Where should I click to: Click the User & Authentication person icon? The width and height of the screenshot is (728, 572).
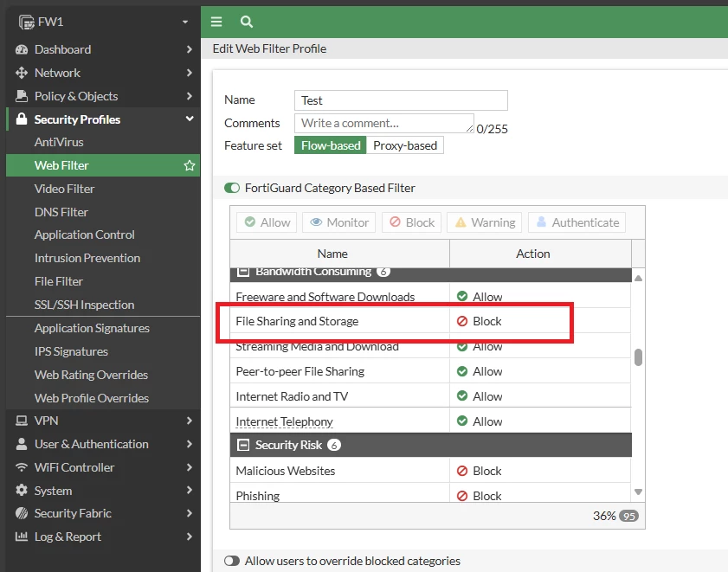(22, 443)
